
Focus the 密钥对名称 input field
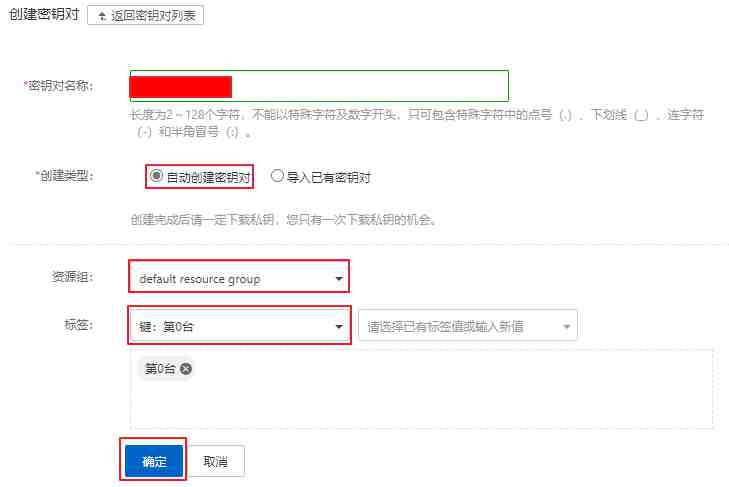coord(319,86)
